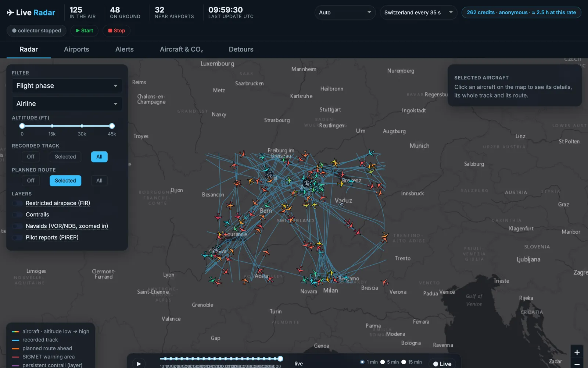
Task: Toggle Restricted airspace (FIR) layer
Action: pos(17,203)
